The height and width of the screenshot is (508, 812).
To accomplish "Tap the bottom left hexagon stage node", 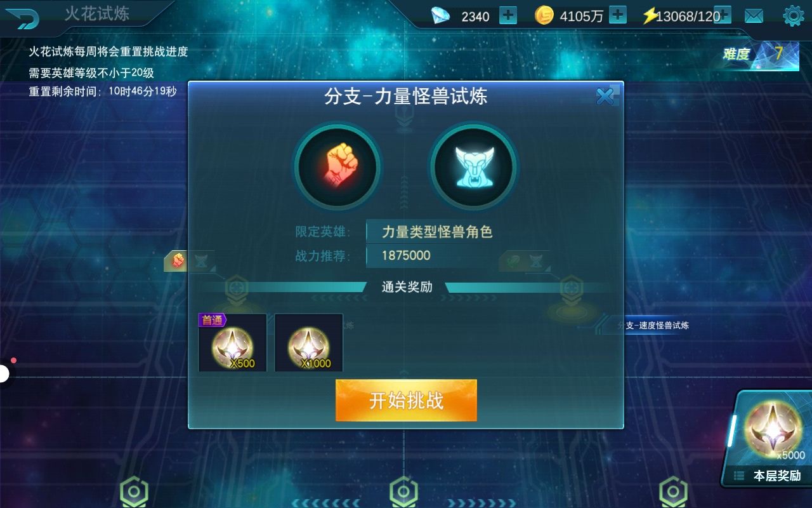I will coord(134,492).
